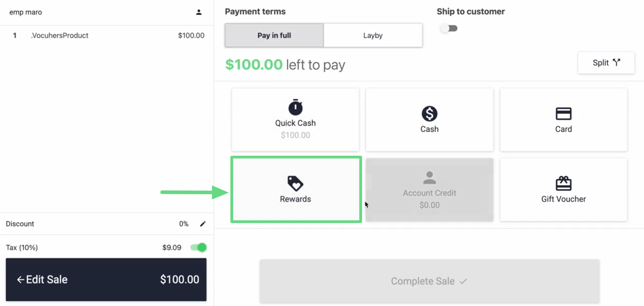Screen dimensions: 644x306
Task: Click the Discount 0% value
Action: [x=183, y=224]
